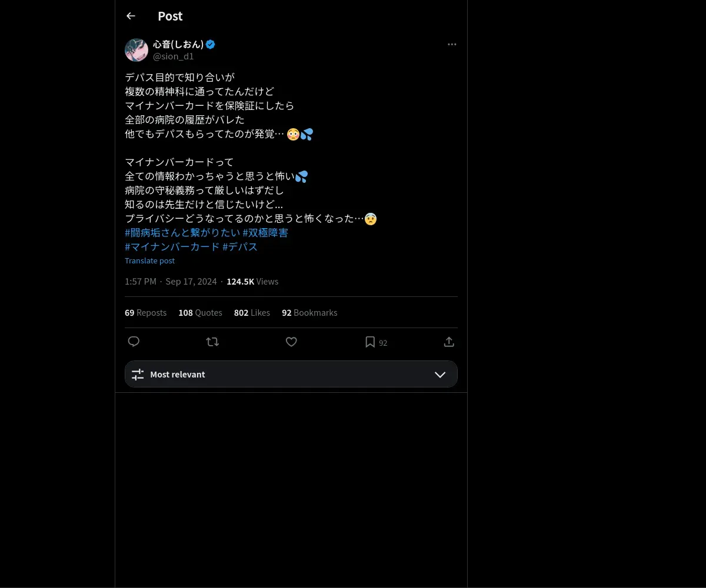Click the blue verified badge
Screen dimensions: 706x588
210,44
